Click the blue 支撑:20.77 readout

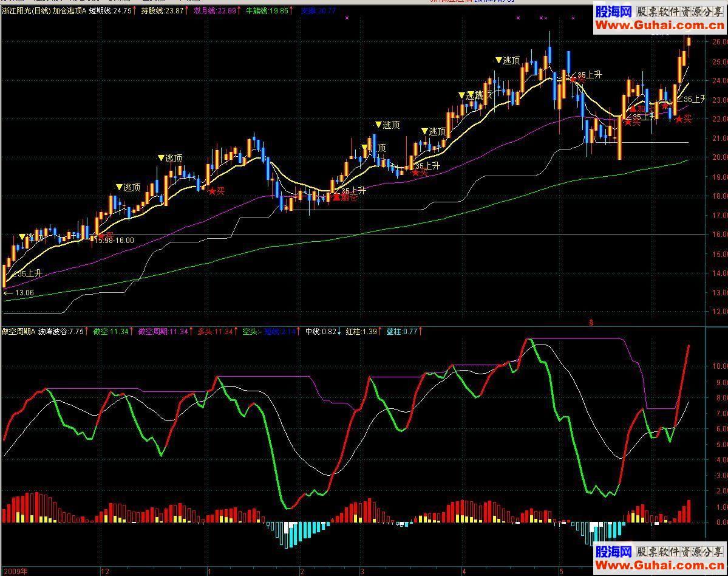click(319, 11)
